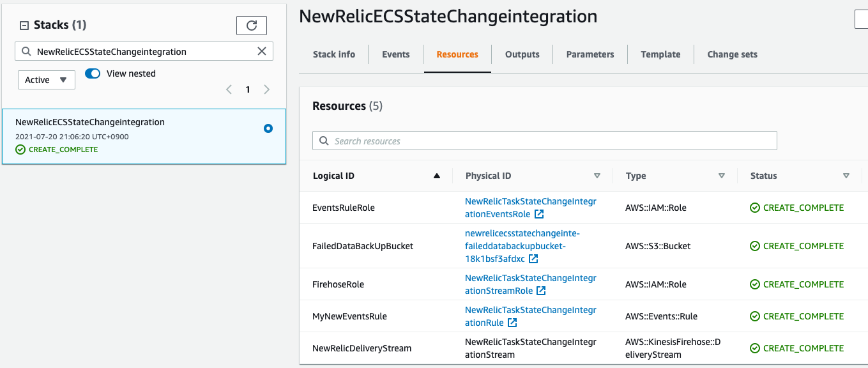This screenshot has width=868, height=368.
Task: Click the EventsRuleRole logical ID
Action: point(344,208)
